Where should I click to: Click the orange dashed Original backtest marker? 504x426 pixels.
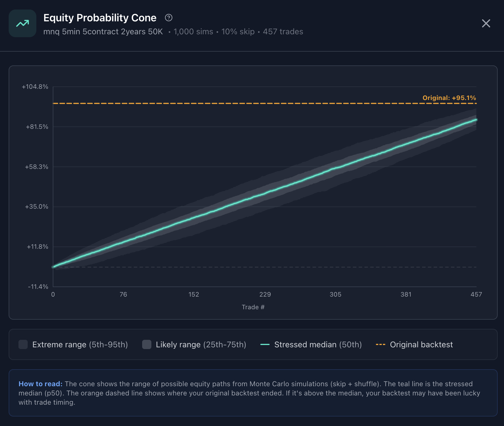coord(380,344)
